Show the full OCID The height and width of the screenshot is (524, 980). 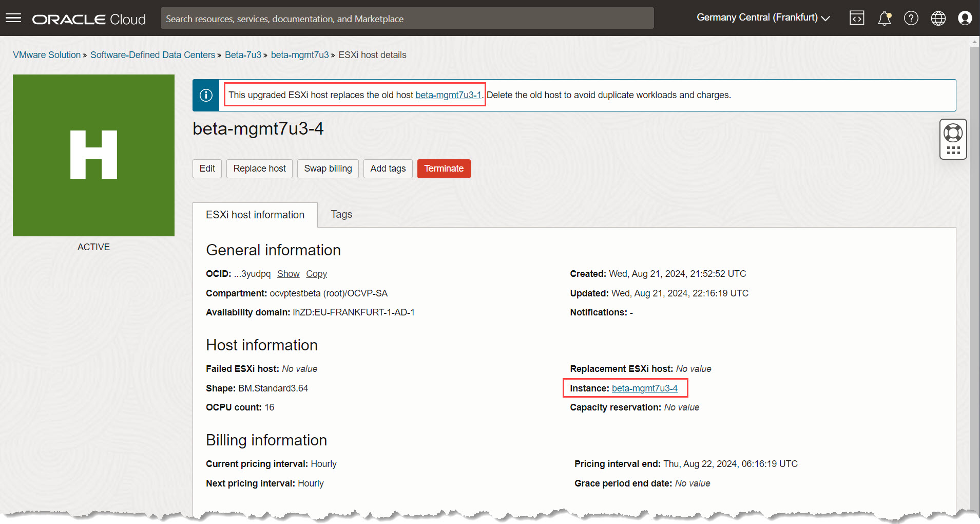288,274
